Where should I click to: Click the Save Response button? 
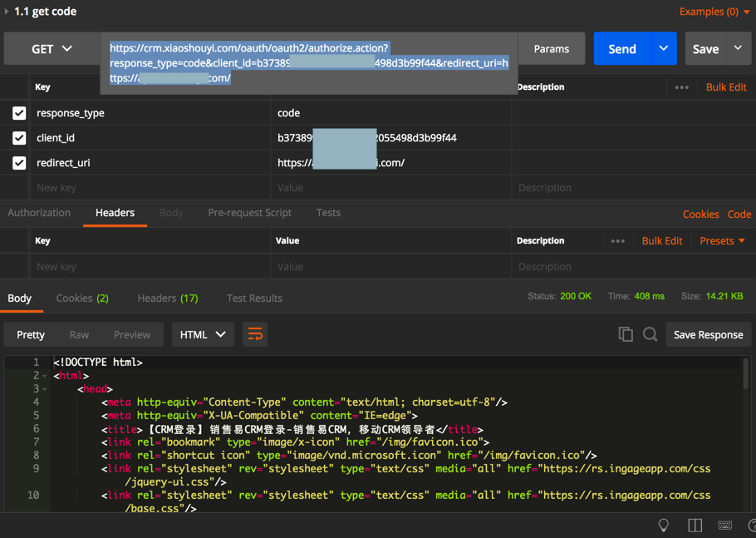[x=708, y=334]
